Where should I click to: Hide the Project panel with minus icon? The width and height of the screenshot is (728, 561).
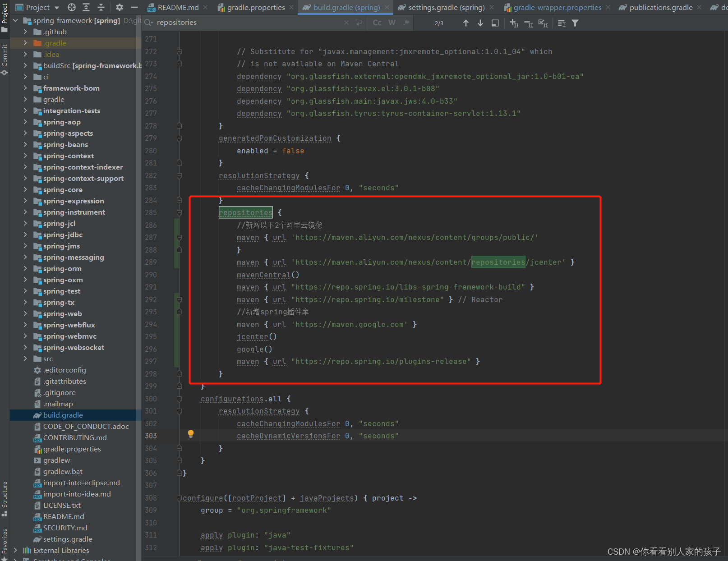tap(134, 7)
